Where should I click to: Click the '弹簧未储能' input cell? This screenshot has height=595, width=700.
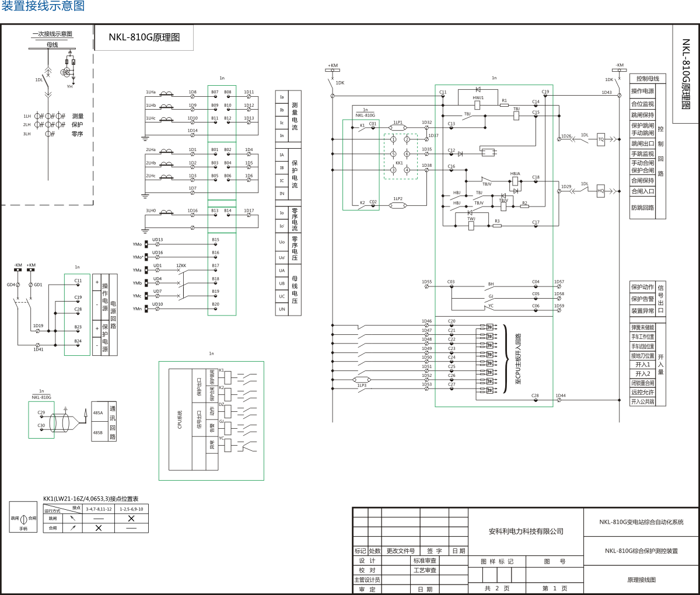(x=643, y=327)
